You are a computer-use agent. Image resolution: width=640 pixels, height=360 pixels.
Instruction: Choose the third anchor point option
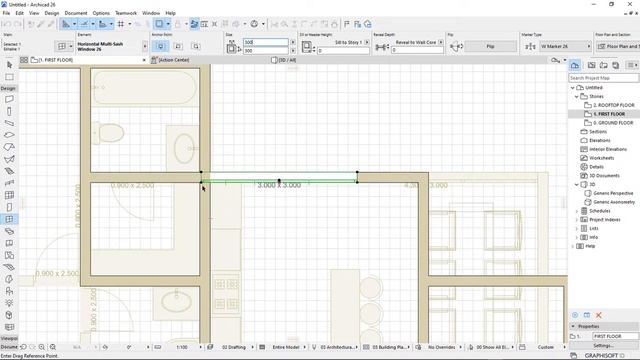click(196, 47)
